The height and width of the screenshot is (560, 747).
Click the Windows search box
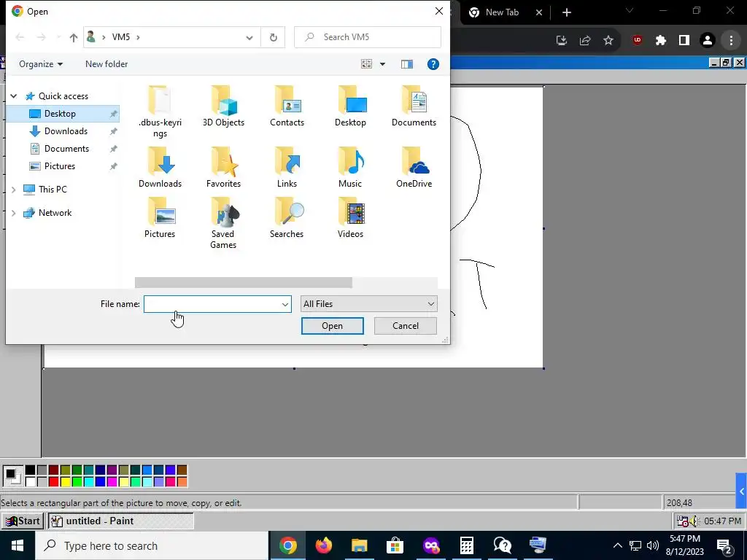point(152,545)
